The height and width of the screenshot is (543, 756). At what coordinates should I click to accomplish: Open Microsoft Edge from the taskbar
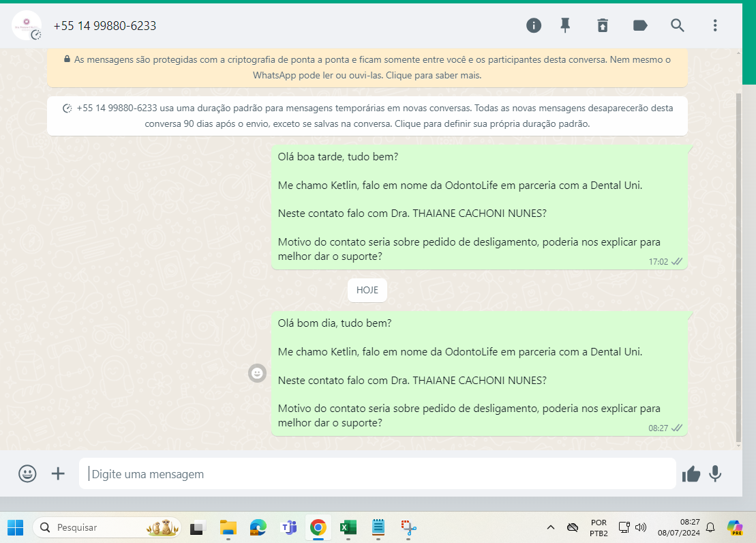pyautogui.click(x=258, y=527)
